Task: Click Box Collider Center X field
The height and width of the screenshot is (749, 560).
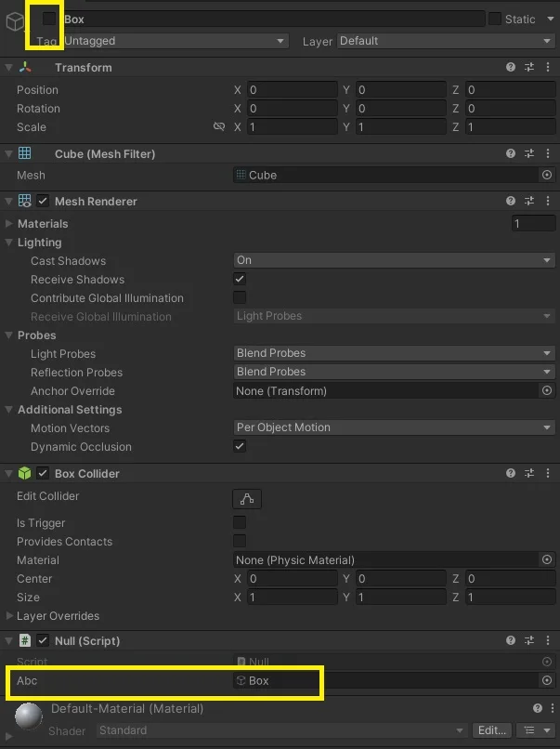Action: (x=293, y=578)
